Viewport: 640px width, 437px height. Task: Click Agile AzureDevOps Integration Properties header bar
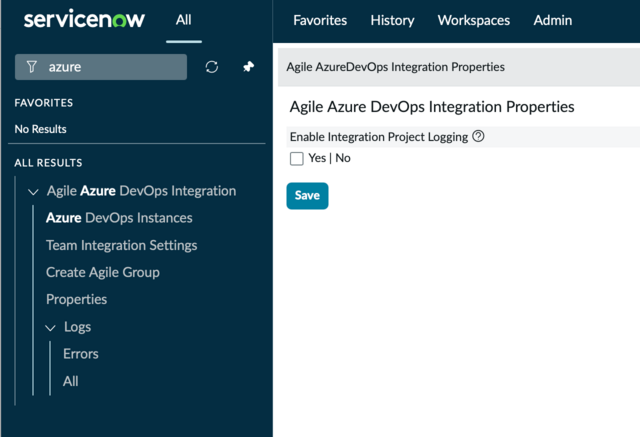point(459,67)
